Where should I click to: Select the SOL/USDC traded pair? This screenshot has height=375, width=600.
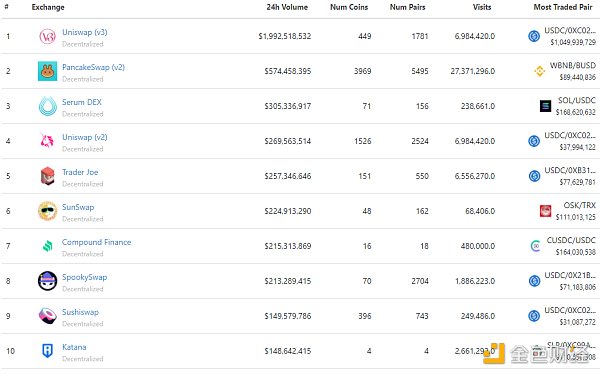(577, 100)
